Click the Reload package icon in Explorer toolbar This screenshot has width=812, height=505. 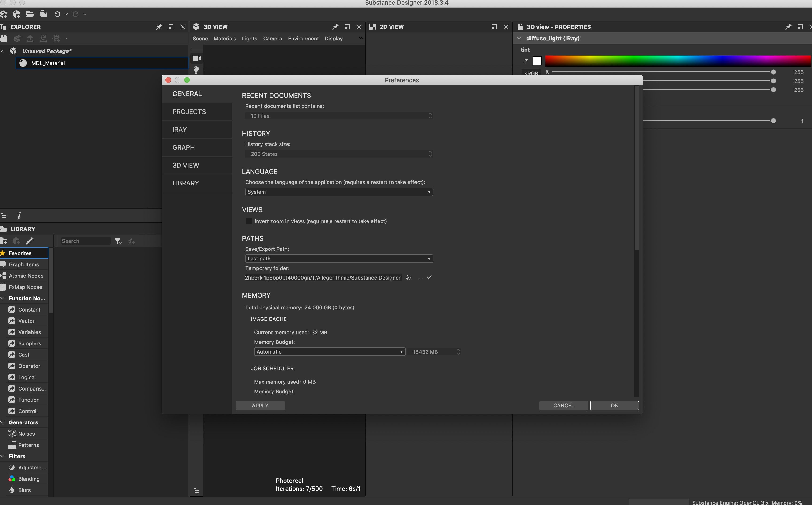coord(43,38)
